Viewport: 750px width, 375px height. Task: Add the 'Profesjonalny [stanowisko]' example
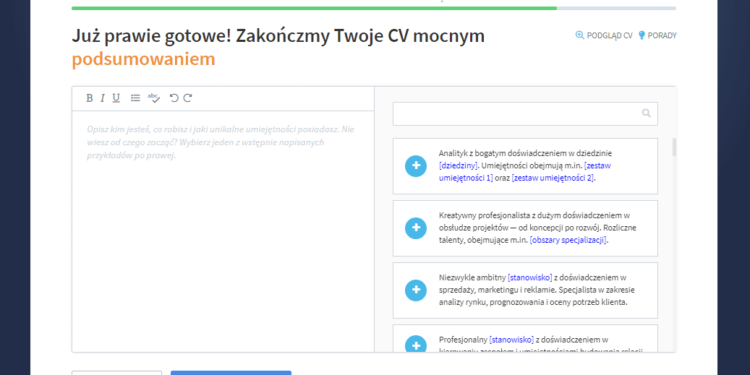[x=416, y=345]
